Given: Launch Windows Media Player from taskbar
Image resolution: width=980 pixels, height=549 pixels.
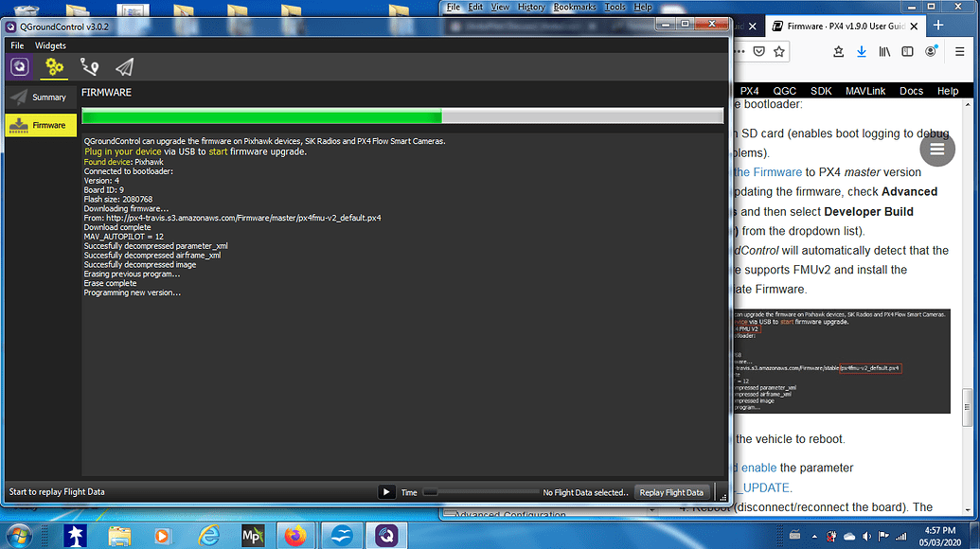Looking at the screenshot, I should (x=163, y=536).
